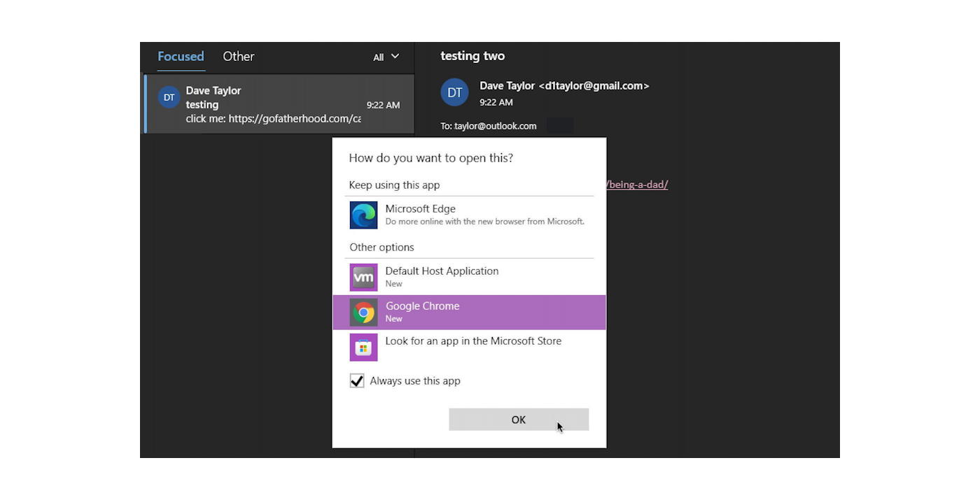
Task: Click OK to confirm the app choice
Action: 518,419
